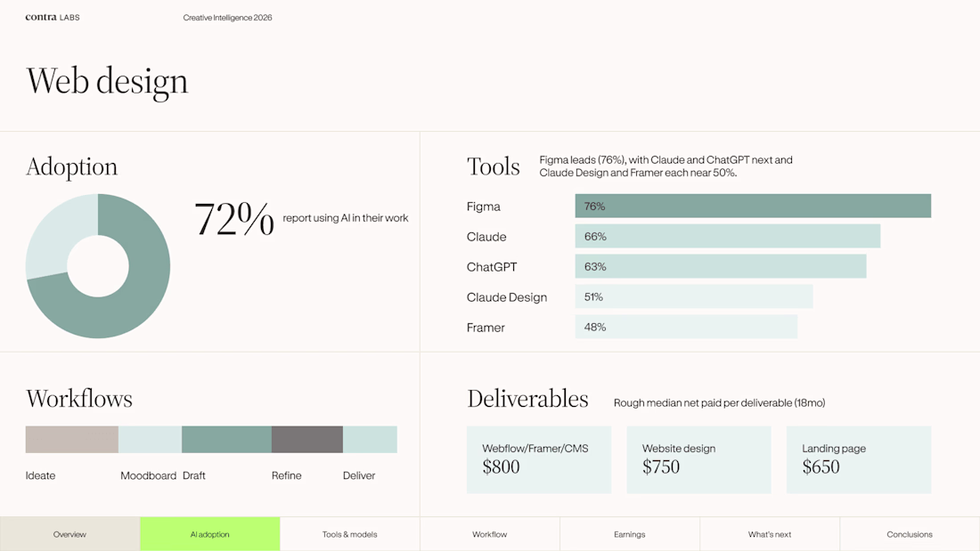Click the adoption donut chart
980x551 pixels.
[x=98, y=266]
